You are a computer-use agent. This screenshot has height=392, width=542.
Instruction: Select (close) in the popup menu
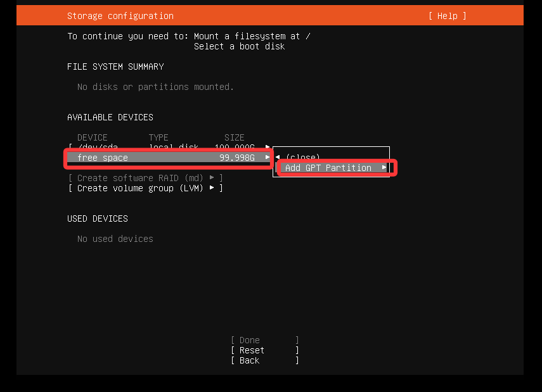(x=302, y=157)
